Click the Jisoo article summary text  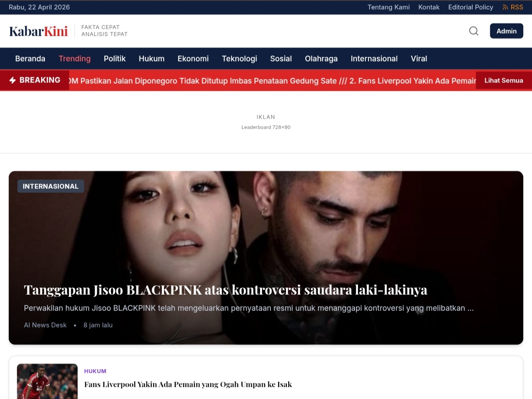(249, 308)
